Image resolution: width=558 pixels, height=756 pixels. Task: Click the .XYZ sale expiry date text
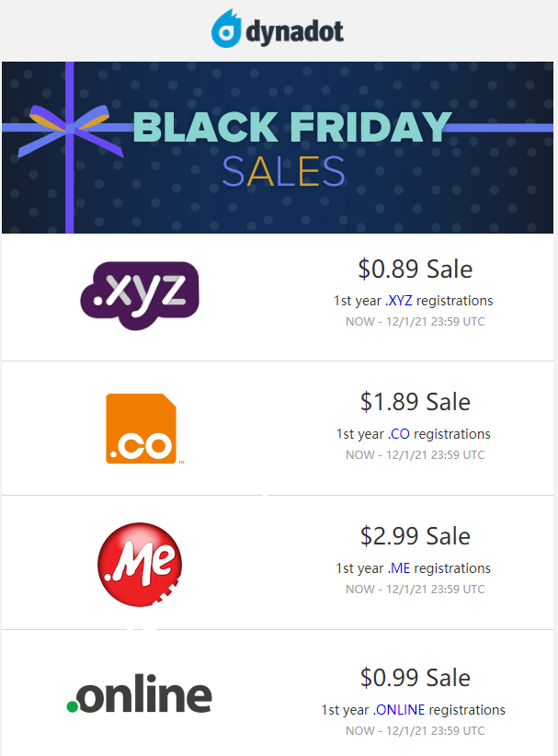pyautogui.click(x=415, y=322)
